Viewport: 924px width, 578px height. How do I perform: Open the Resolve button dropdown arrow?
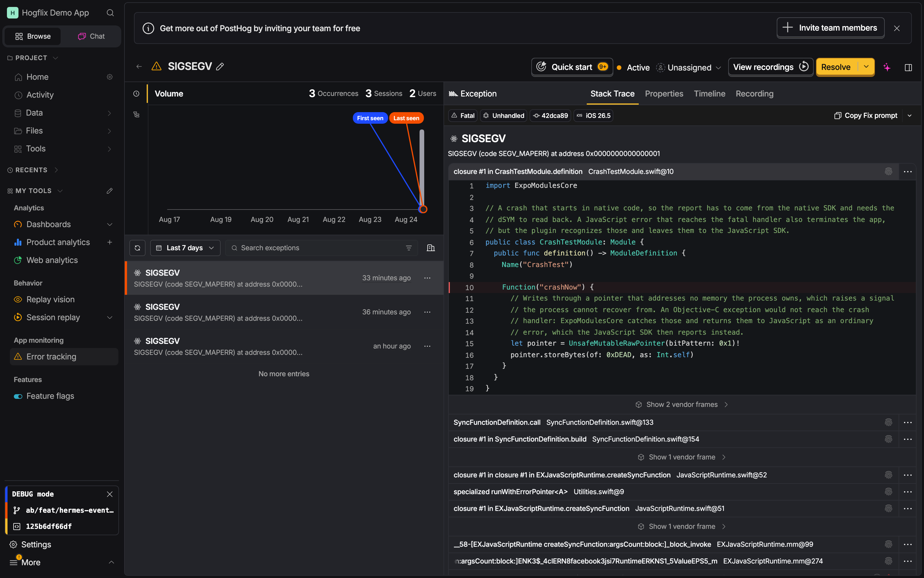(x=866, y=67)
